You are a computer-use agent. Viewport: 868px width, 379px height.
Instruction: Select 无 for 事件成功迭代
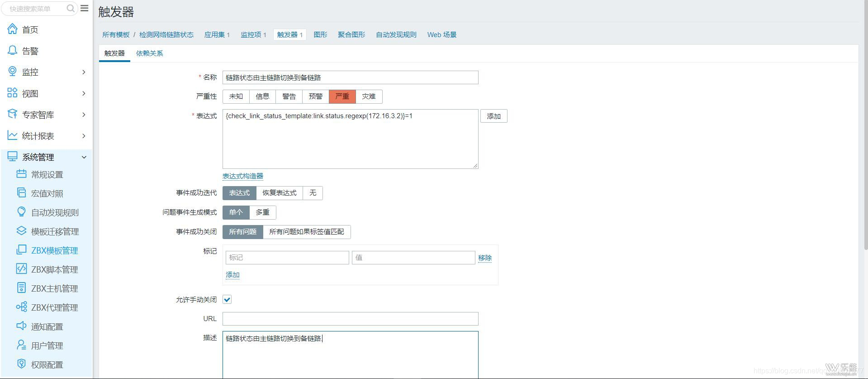[313, 193]
